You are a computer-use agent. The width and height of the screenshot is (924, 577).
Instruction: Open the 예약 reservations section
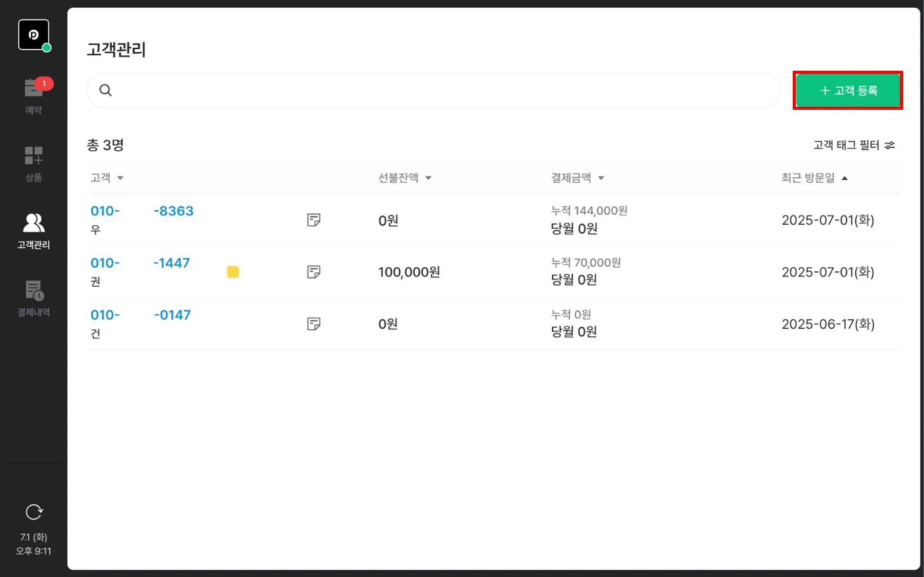point(34,96)
